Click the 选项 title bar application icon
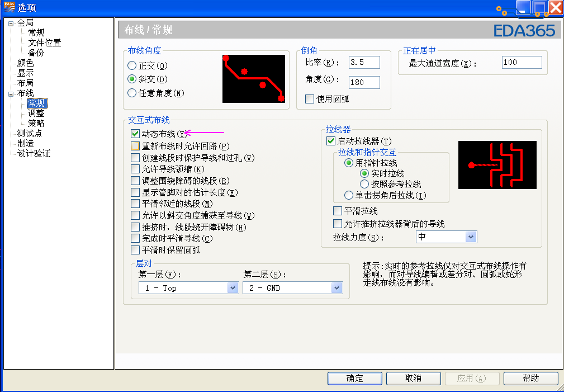564x392 pixels. point(8,7)
